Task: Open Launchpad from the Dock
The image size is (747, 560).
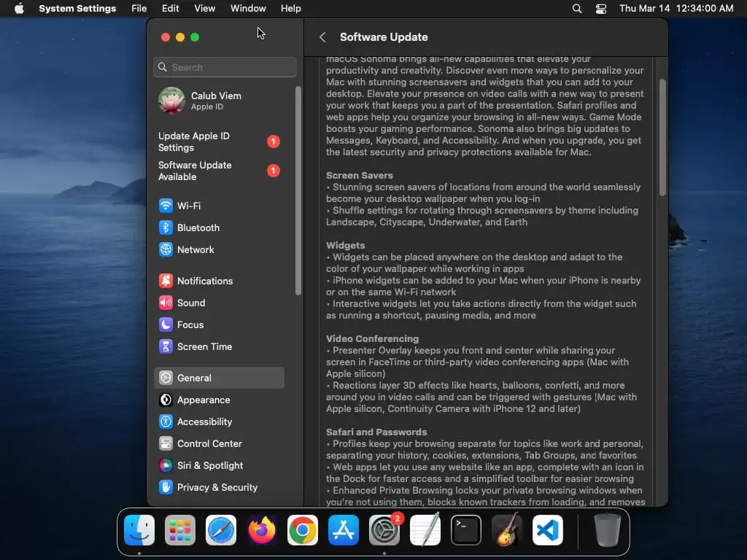Action: click(180, 530)
